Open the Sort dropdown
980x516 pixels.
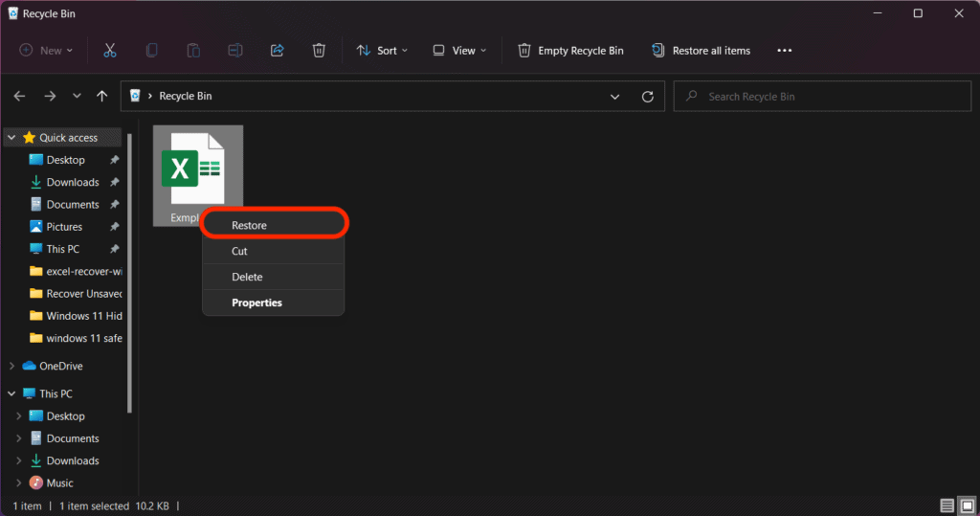pos(382,50)
